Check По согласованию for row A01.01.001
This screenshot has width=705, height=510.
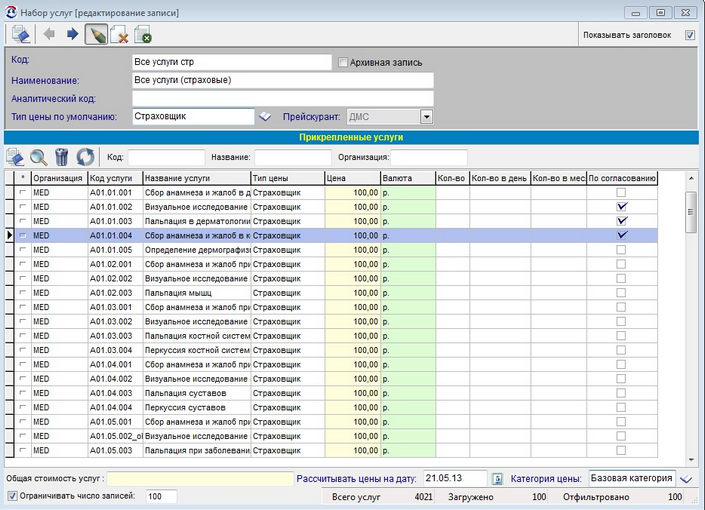pyautogui.click(x=621, y=192)
